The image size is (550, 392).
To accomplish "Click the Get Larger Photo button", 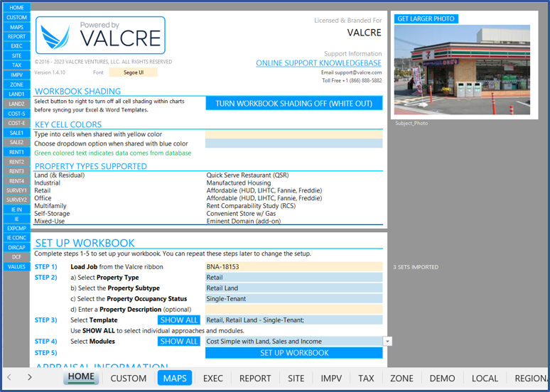I will pos(426,19).
